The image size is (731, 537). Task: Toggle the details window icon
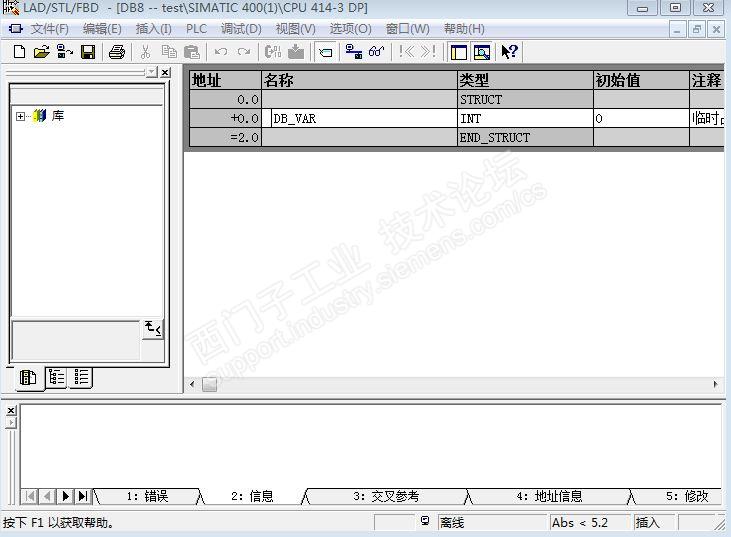(482, 52)
